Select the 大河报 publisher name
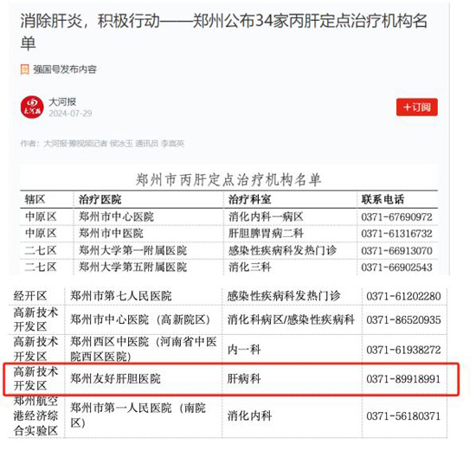Screen dimensions: 476x451 pyautogui.click(x=62, y=102)
